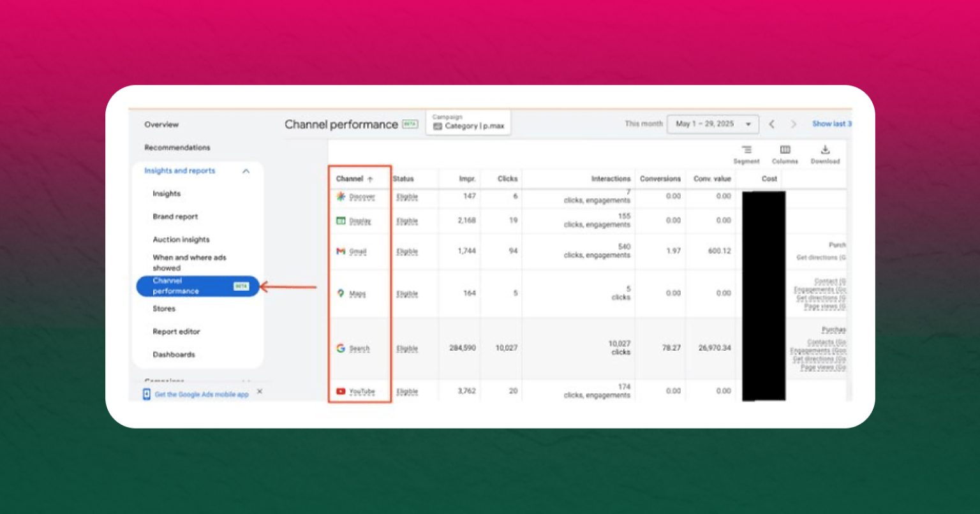980x514 pixels.
Task: Click the Show last 3 link
Action: click(832, 124)
